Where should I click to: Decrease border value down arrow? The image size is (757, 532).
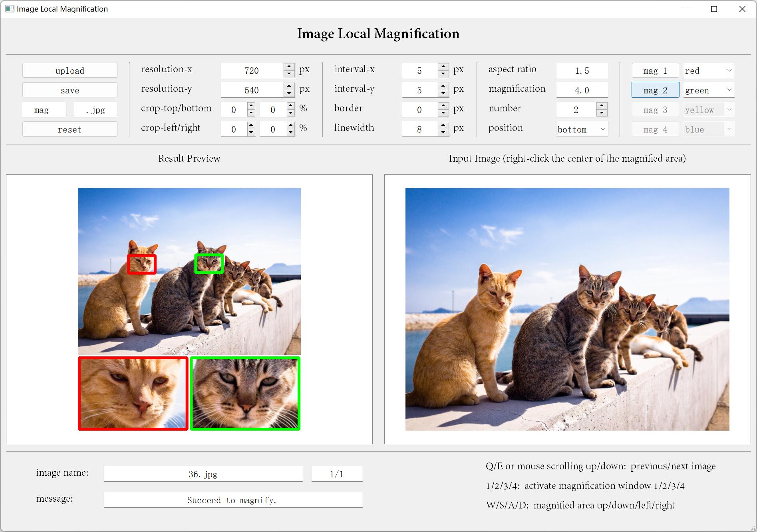443,113
